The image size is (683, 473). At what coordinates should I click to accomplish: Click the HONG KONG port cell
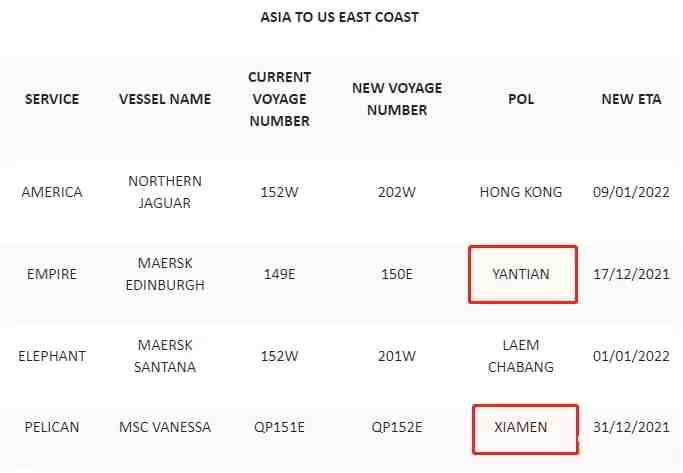pos(521,192)
